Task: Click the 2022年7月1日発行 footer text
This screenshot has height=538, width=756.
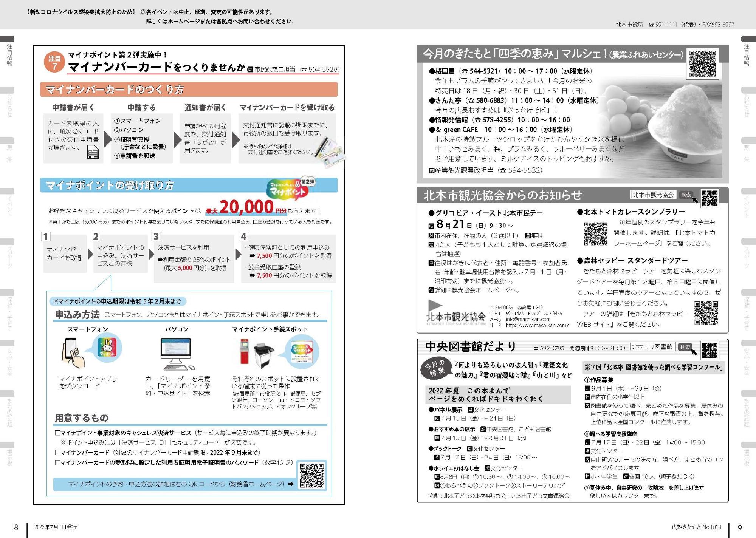Action: click(56, 527)
